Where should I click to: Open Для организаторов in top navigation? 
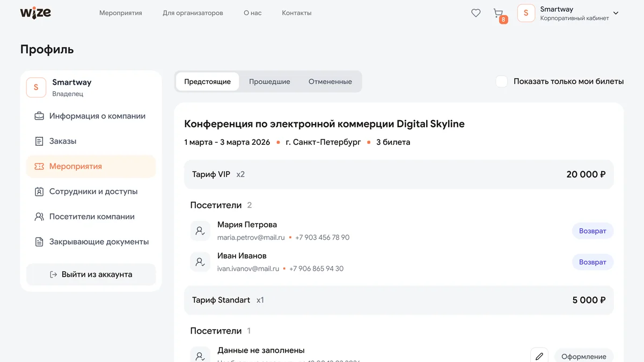tap(193, 13)
